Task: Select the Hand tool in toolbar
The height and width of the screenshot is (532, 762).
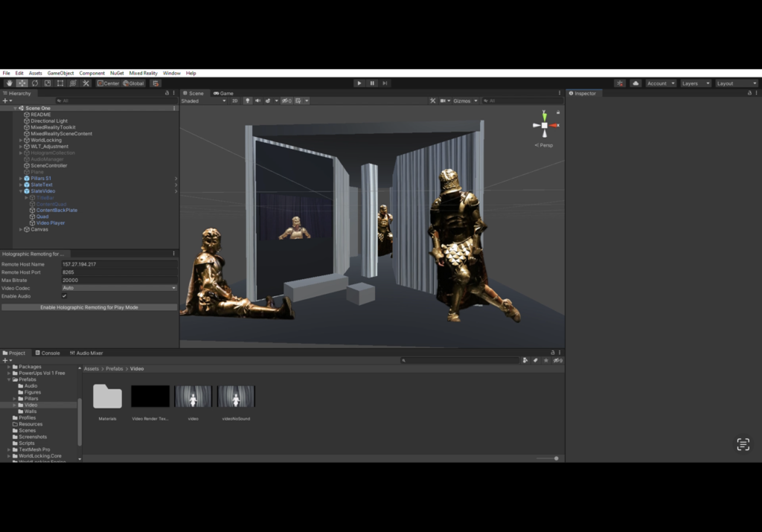Action: [x=10, y=83]
